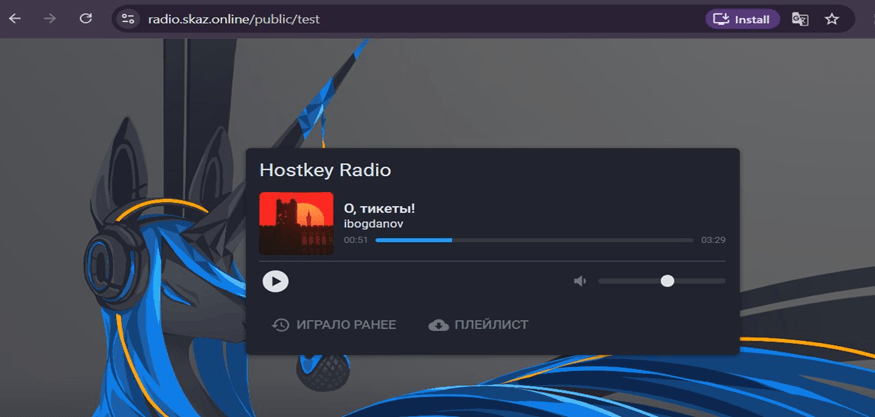Click the song progress bar

point(534,240)
